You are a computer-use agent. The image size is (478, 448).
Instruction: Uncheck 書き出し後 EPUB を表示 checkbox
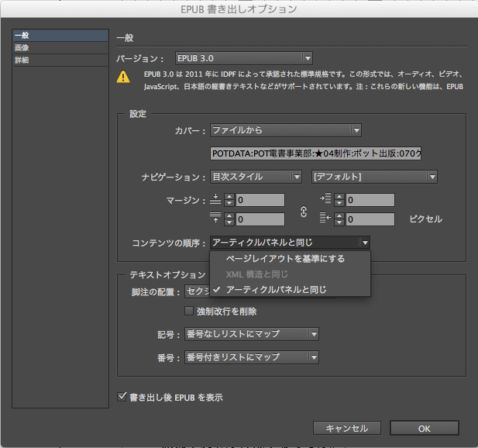point(122,397)
